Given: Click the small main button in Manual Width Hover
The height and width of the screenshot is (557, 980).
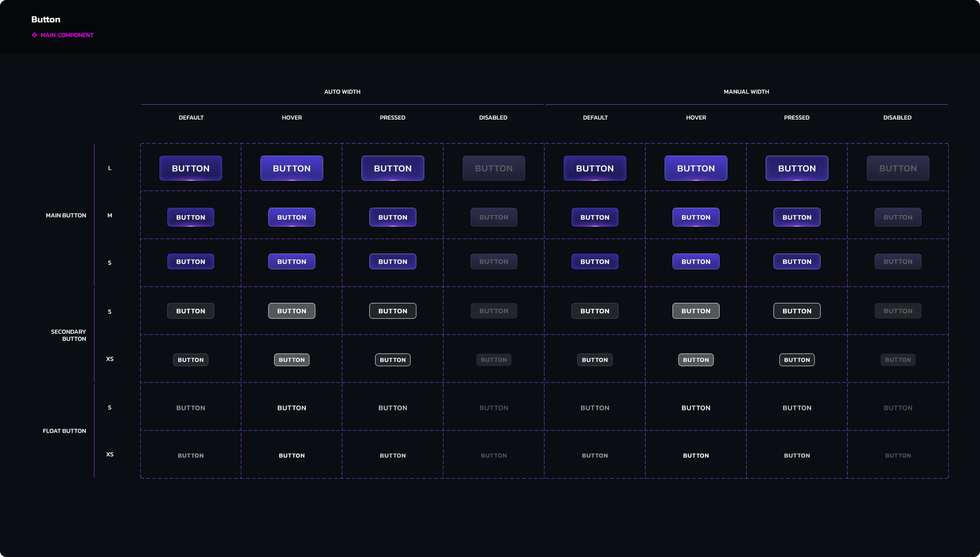Looking at the screenshot, I should point(696,262).
